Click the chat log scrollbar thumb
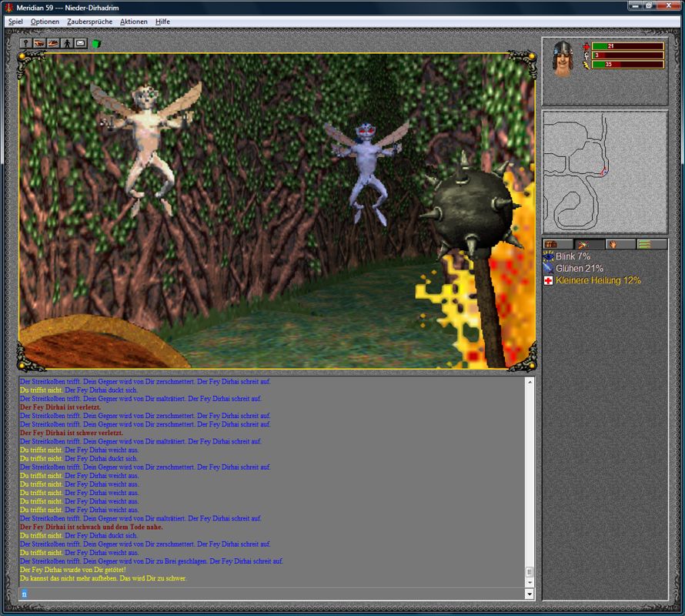This screenshot has width=685, height=616. pyautogui.click(x=530, y=572)
